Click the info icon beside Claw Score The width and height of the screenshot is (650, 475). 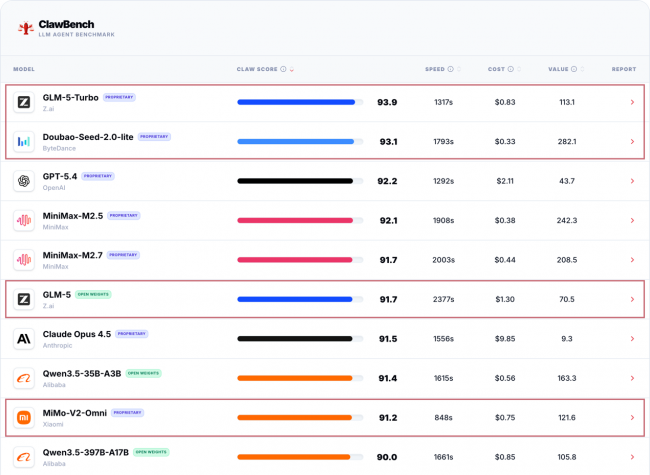click(x=283, y=70)
